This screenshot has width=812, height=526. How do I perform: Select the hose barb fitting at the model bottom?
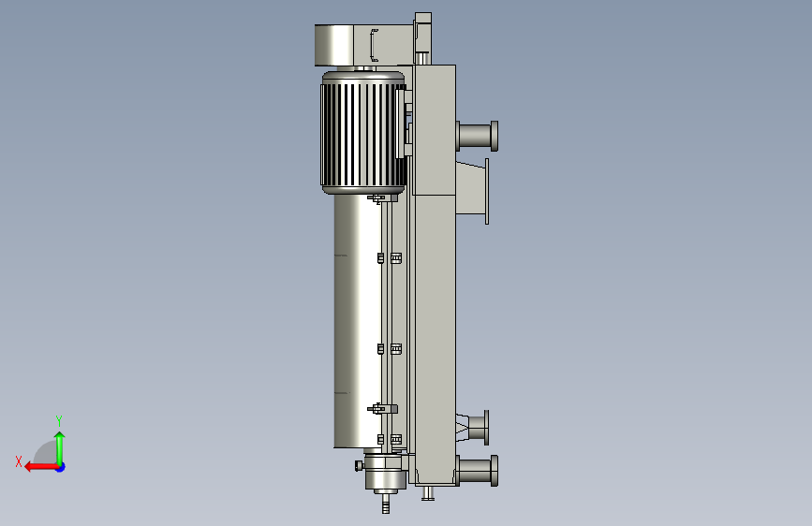tap(386, 504)
